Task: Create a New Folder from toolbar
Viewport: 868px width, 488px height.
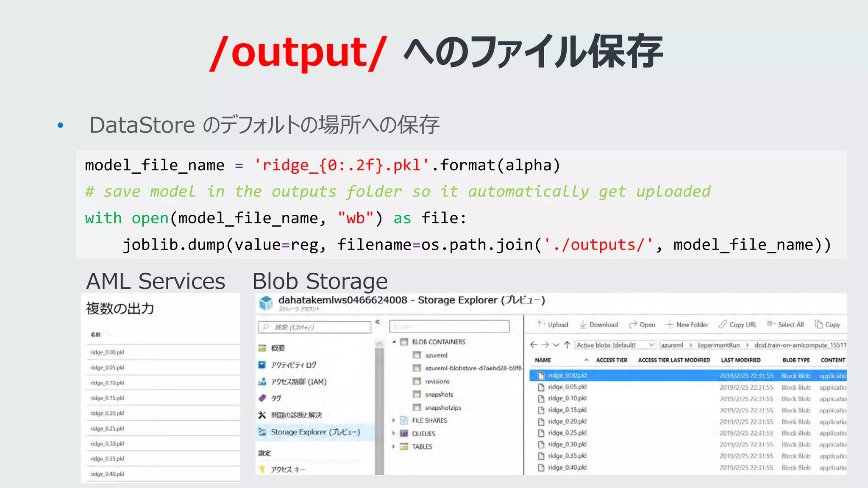Action: point(687,324)
